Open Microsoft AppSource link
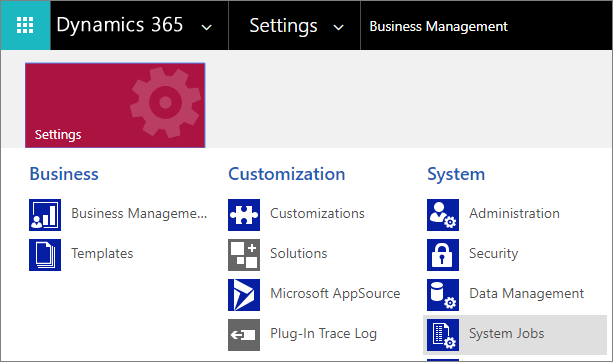The height and width of the screenshot is (362, 613). tap(335, 293)
